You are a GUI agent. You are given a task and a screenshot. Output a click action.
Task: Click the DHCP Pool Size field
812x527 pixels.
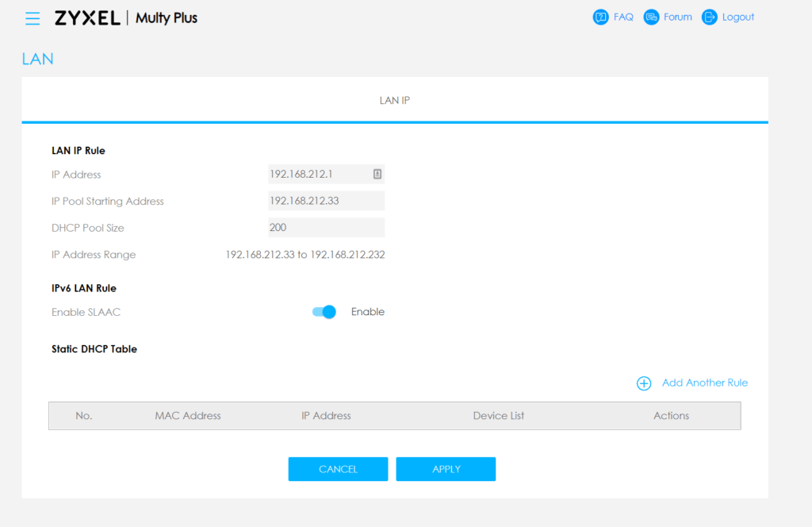pyautogui.click(x=326, y=228)
